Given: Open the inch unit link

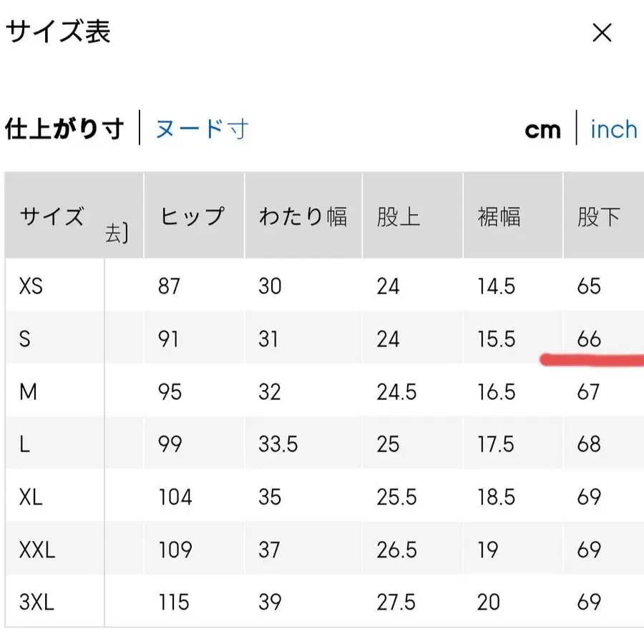Looking at the screenshot, I should [613, 129].
